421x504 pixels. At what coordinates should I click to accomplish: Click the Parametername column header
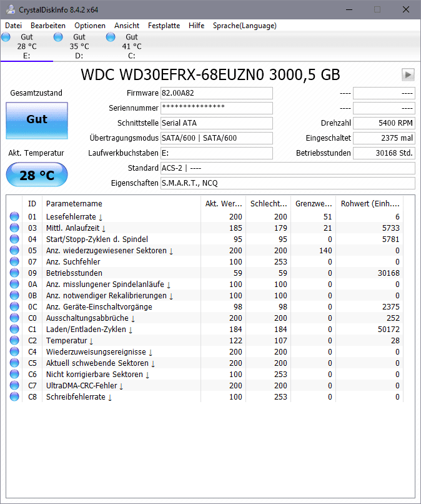(x=121, y=204)
